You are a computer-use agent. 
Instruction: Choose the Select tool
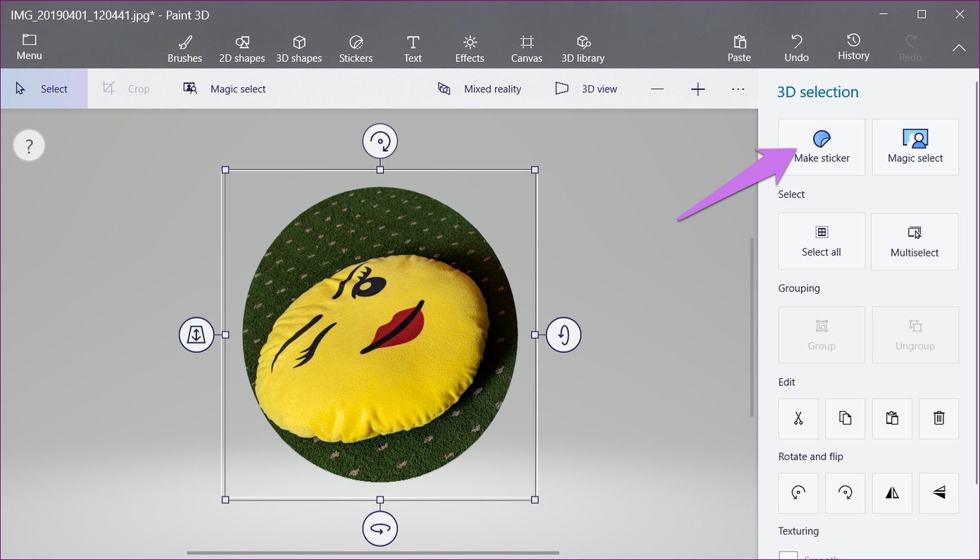[x=44, y=89]
